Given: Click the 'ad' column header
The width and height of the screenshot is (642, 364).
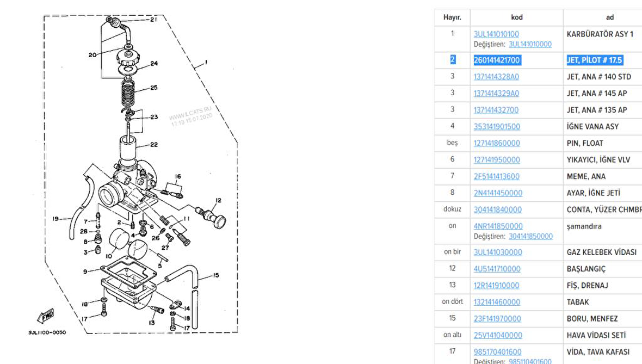Looking at the screenshot, I should click(x=610, y=17).
